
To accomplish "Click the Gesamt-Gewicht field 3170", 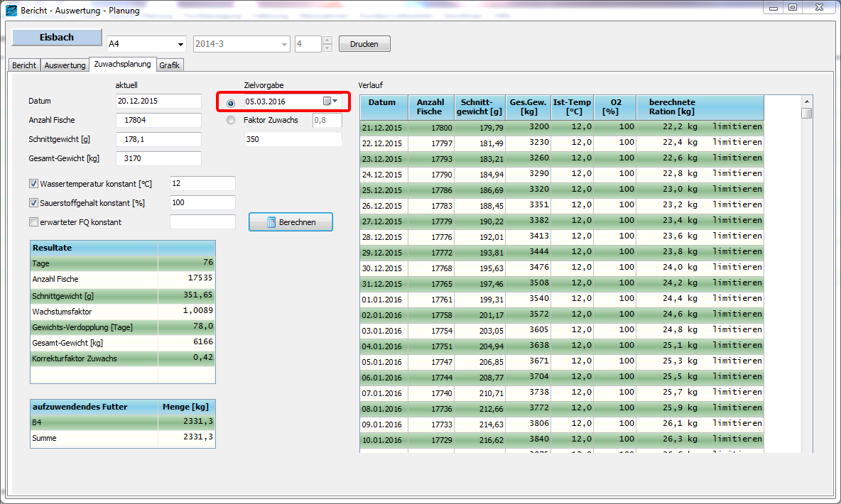I will point(158,159).
